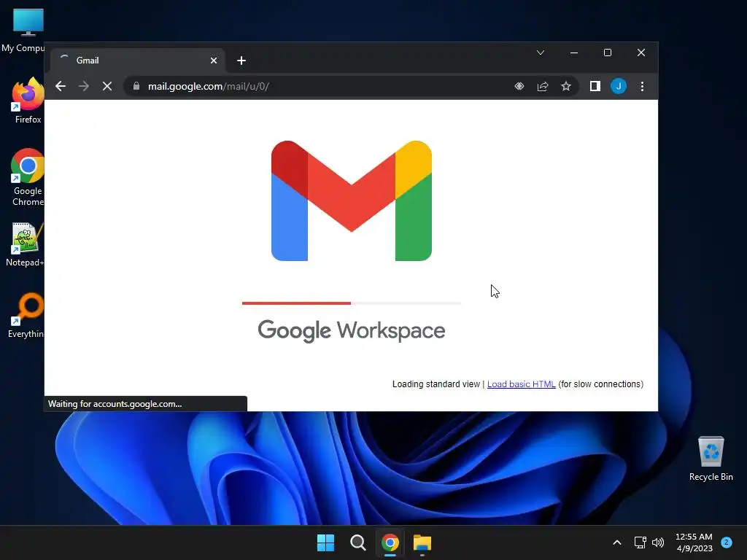This screenshot has height=560, width=747.
Task: Stop the page loading with the X button
Action: click(x=107, y=86)
